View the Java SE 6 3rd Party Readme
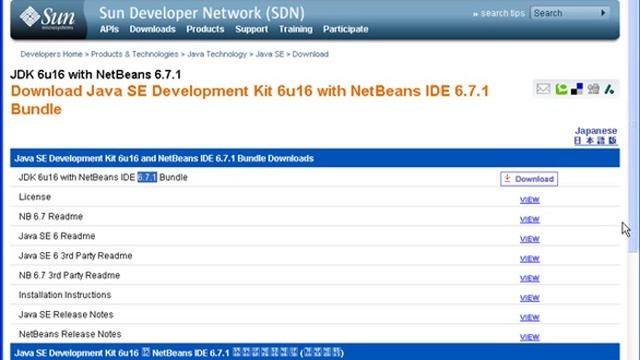The width and height of the screenshot is (640, 360). click(529, 258)
